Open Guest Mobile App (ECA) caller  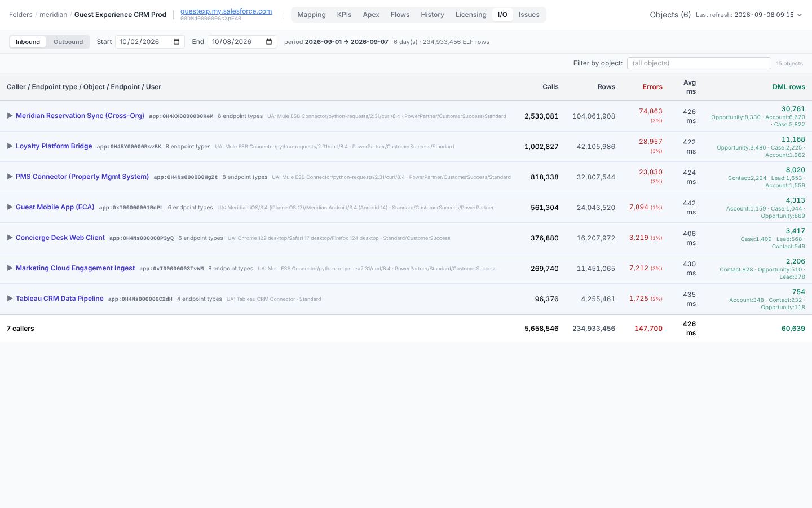click(55, 207)
